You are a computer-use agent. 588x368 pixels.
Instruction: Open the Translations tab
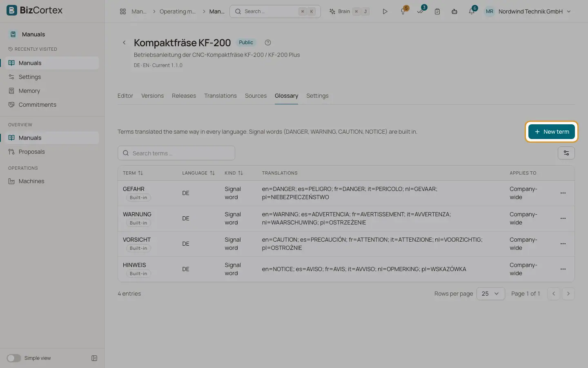[220, 96]
